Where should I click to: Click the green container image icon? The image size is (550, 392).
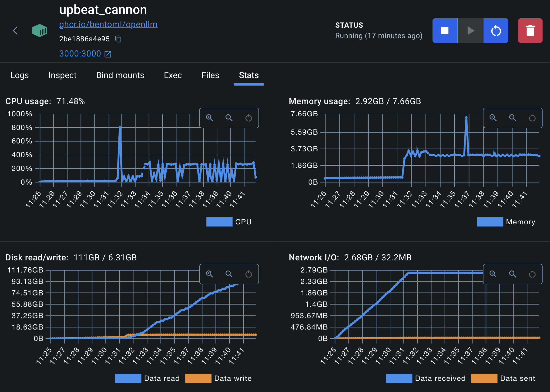click(x=40, y=30)
